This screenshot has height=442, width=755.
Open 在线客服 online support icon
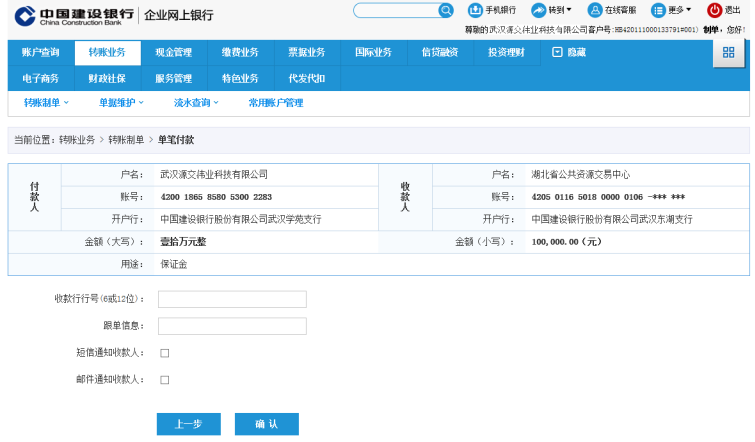594,10
